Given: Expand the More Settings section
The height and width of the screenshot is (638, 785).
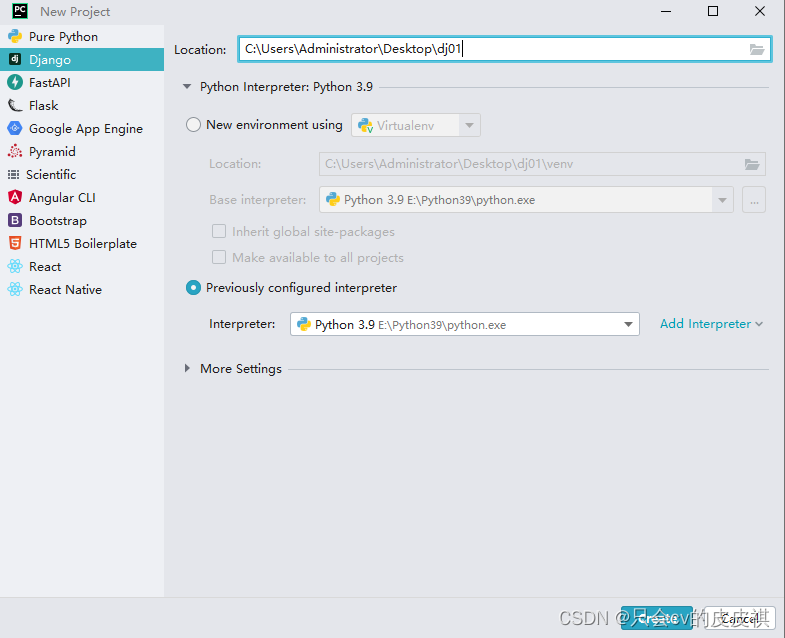Looking at the screenshot, I should pos(187,368).
